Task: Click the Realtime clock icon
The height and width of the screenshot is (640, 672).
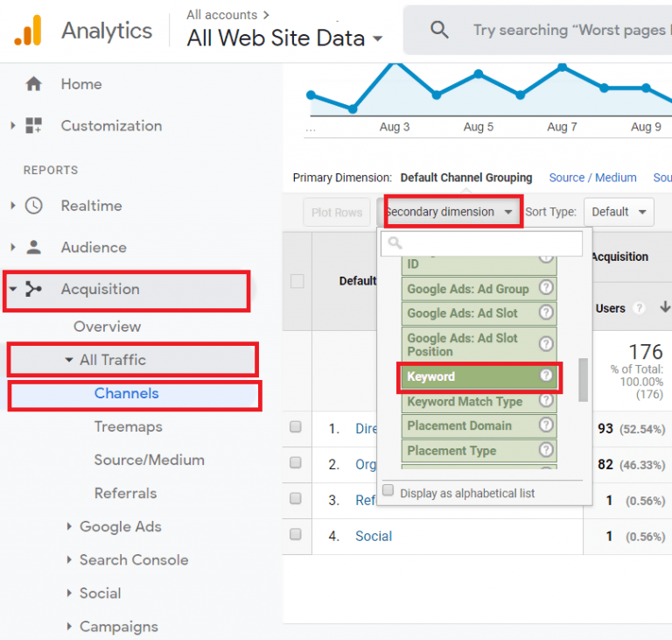Action: (x=33, y=206)
